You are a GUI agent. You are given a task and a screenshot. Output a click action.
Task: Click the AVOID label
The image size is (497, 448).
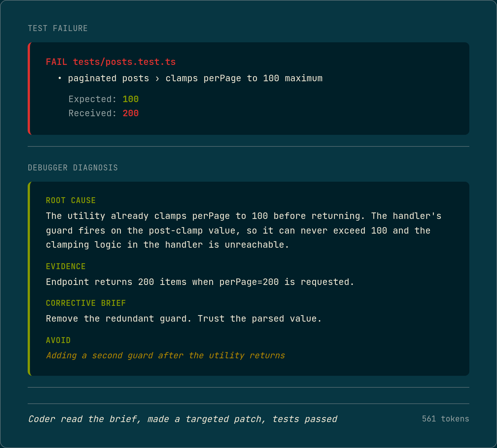tap(58, 340)
